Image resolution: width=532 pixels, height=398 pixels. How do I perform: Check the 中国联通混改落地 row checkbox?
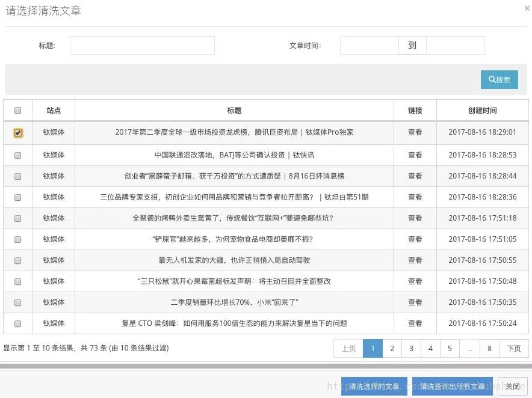18,155
